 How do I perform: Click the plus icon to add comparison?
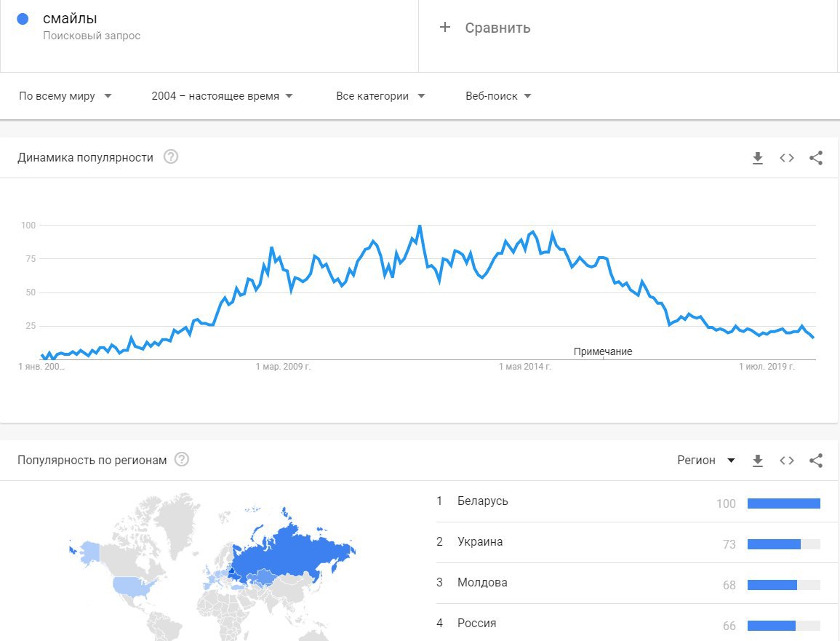pyautogui.click(x=445, y=28)
